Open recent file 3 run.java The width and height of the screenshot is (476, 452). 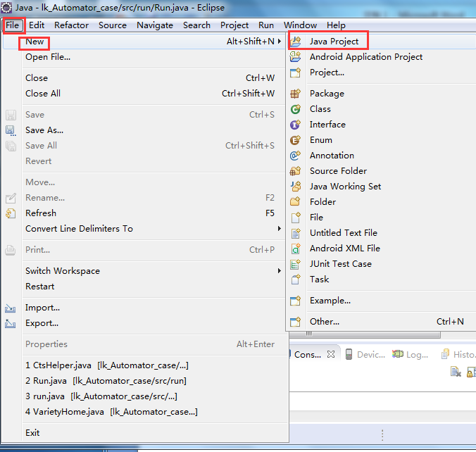point(144,396)
